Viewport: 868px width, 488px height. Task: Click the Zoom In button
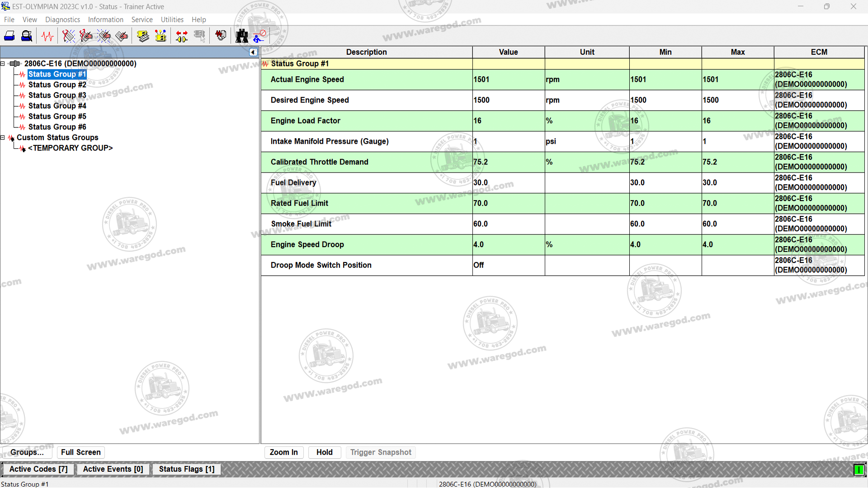pyautogui.click(x=283, y=452)
